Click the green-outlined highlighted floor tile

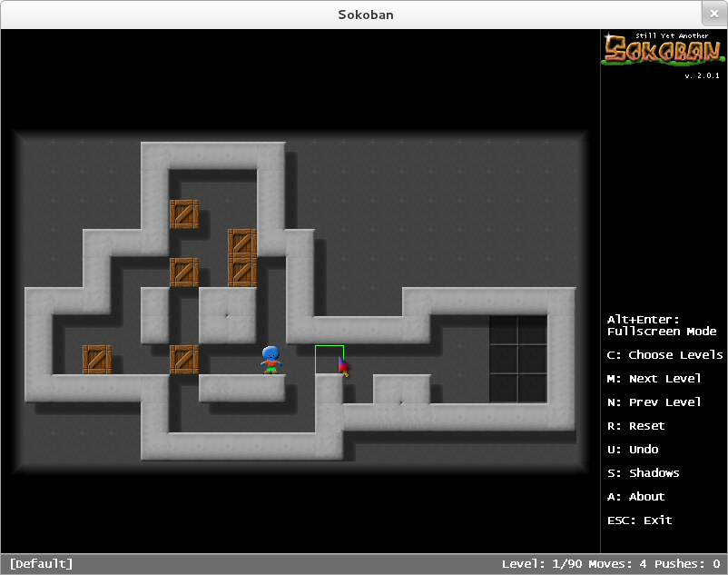tap(330, 360)
